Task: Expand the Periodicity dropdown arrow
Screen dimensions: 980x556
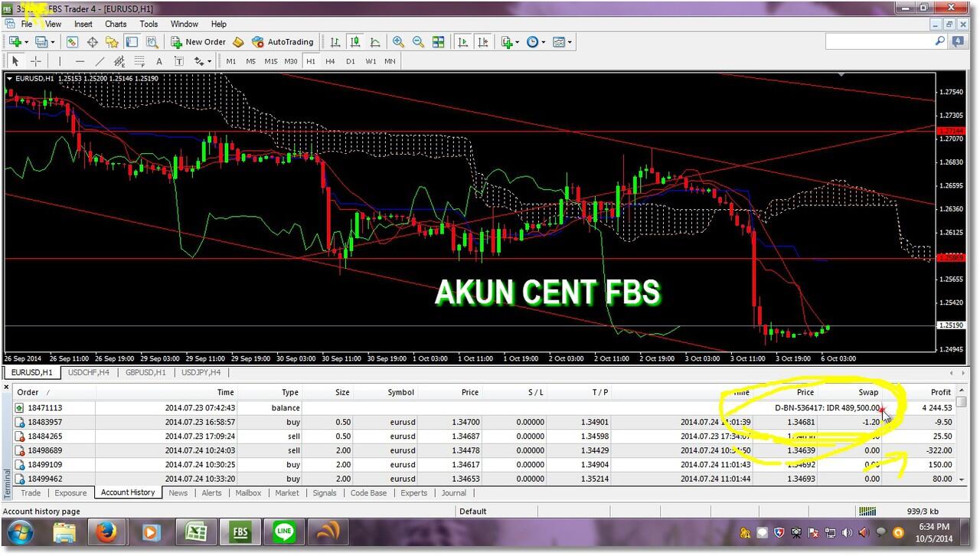Action: point(544,43)
